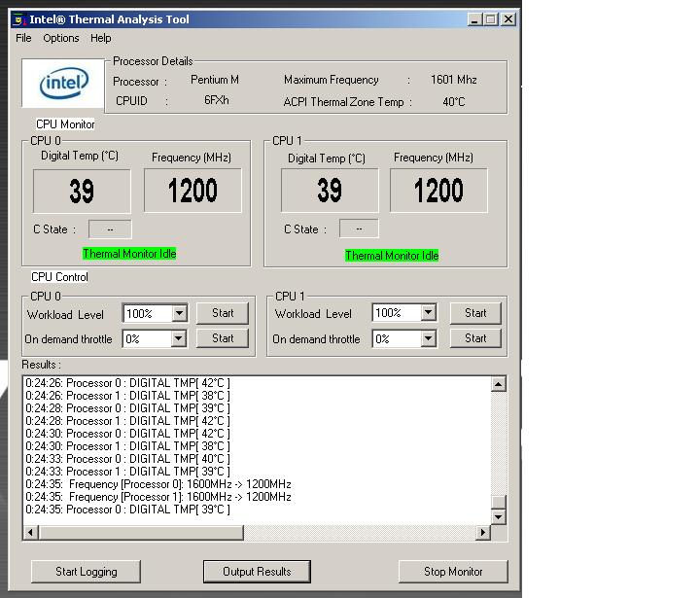Select log line 0:24:30 Processor 1

[x=127, y=446]
